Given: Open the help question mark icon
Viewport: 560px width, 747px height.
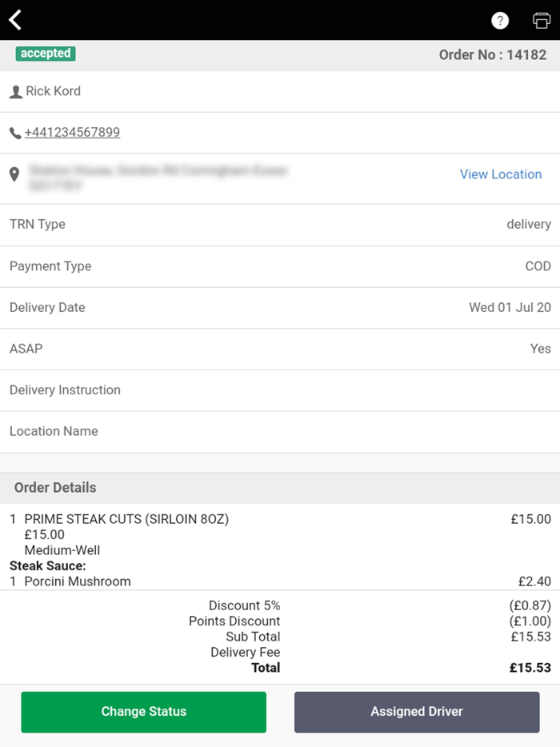Looking at the screenshot, I should pos(500,19).
